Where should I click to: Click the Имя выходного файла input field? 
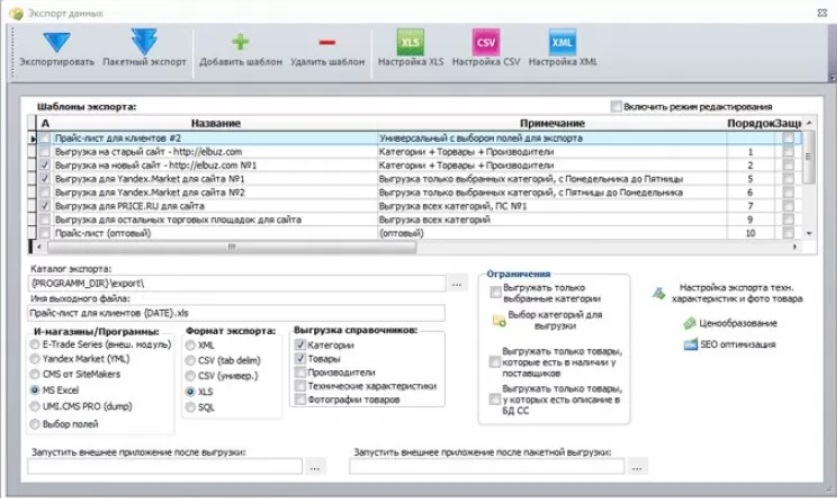[237, 311]
